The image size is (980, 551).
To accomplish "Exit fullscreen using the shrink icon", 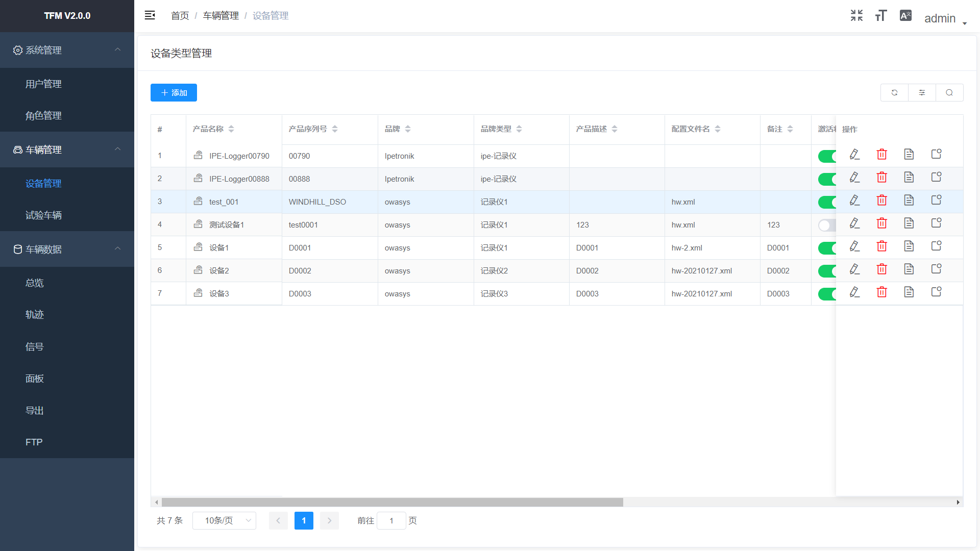I will [856, 16].
